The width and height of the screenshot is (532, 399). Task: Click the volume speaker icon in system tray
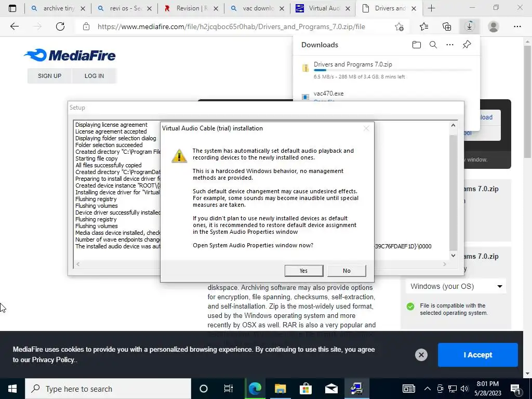pos(464,389)
